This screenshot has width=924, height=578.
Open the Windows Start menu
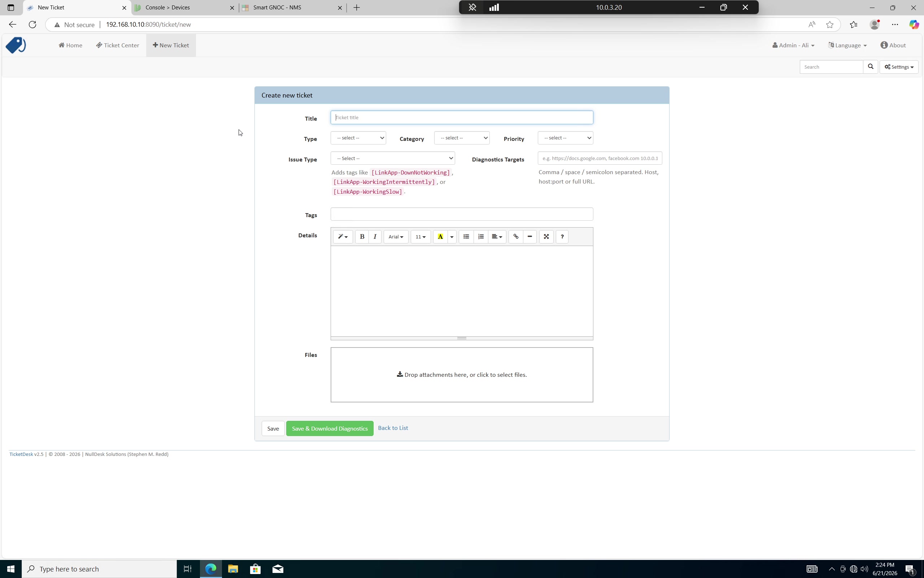[x=11, y=569]
